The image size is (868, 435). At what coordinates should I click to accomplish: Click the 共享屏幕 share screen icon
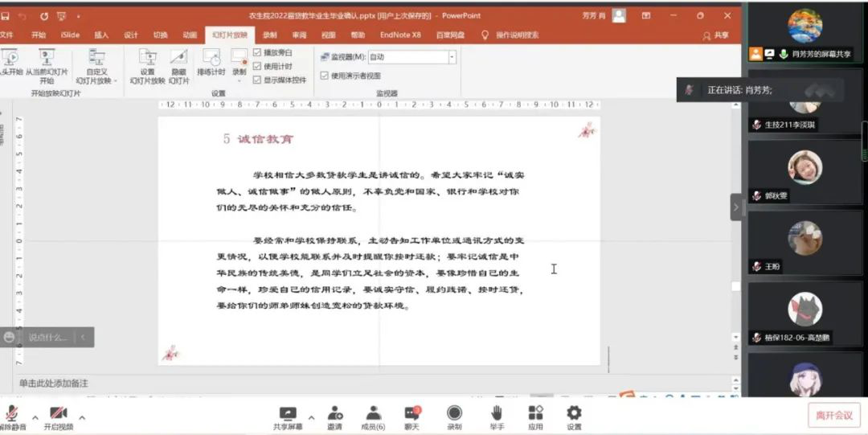point(288,413)
